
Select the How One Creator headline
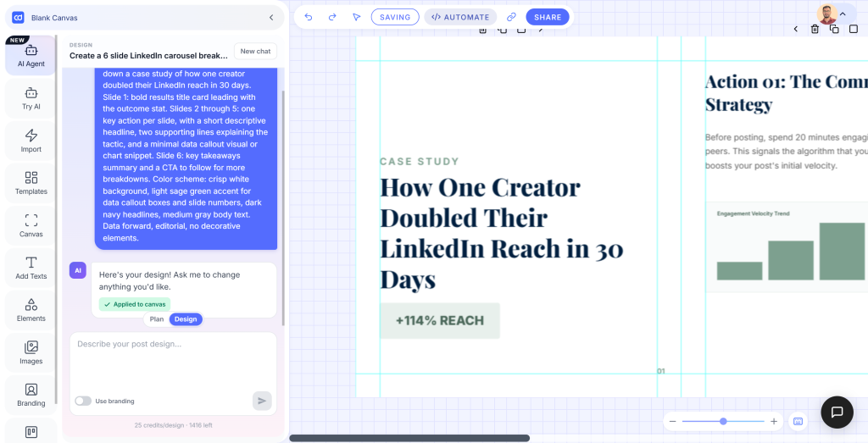pyautogui.click(x=502, y=234)
